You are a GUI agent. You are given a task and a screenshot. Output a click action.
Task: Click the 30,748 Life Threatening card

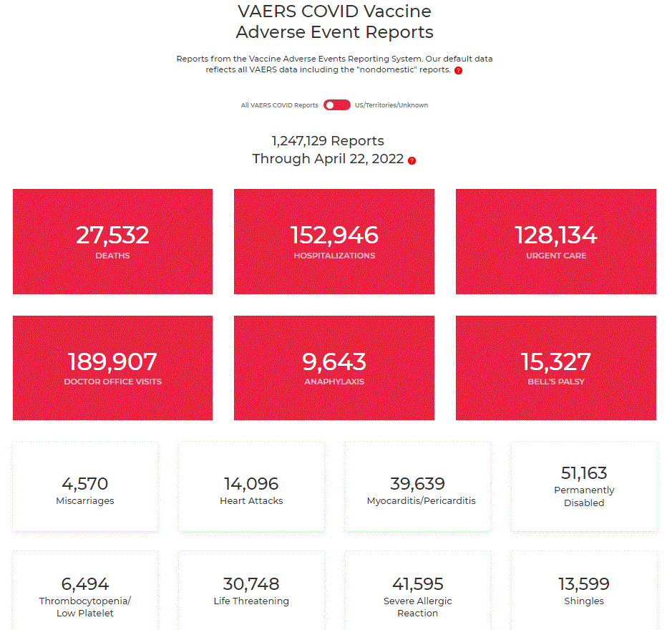click(251, 591)
